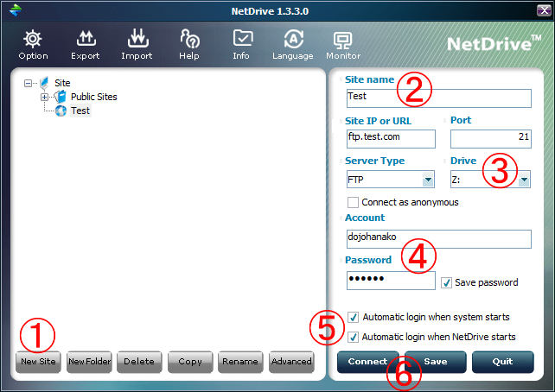Click the Site IP or URL field
Screen dimensions: 555x392
[390, 138]
